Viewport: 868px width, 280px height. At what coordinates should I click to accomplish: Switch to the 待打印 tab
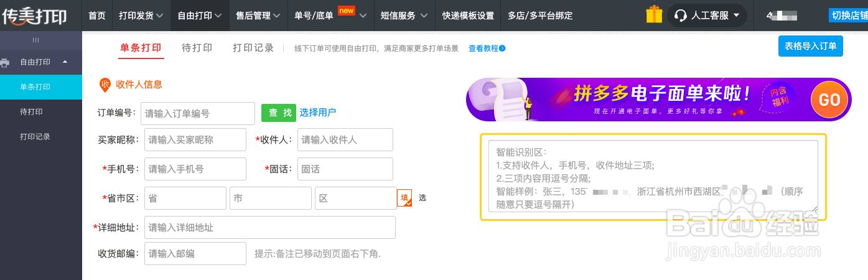point(197,48)
